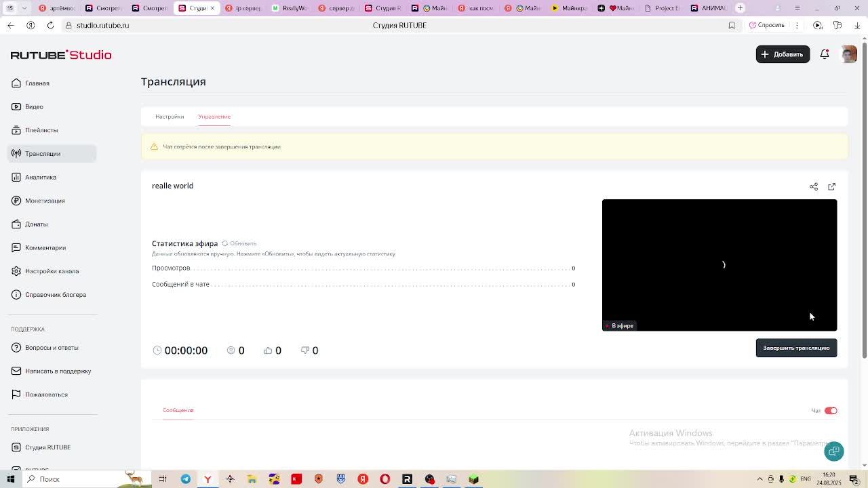Open the Комментарии icon in sidebar
Viewport: 868px width, 488px height.
tap(16, 247)
